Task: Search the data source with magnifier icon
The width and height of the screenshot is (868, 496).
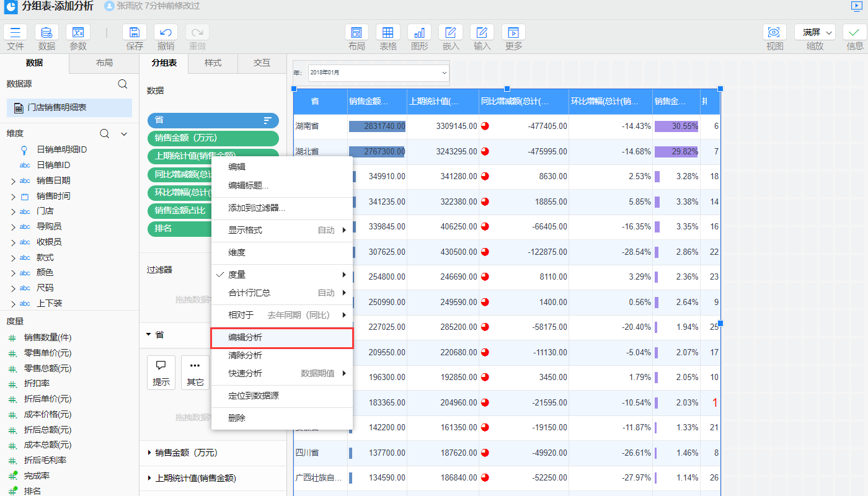Action: (x=123, y=84)
